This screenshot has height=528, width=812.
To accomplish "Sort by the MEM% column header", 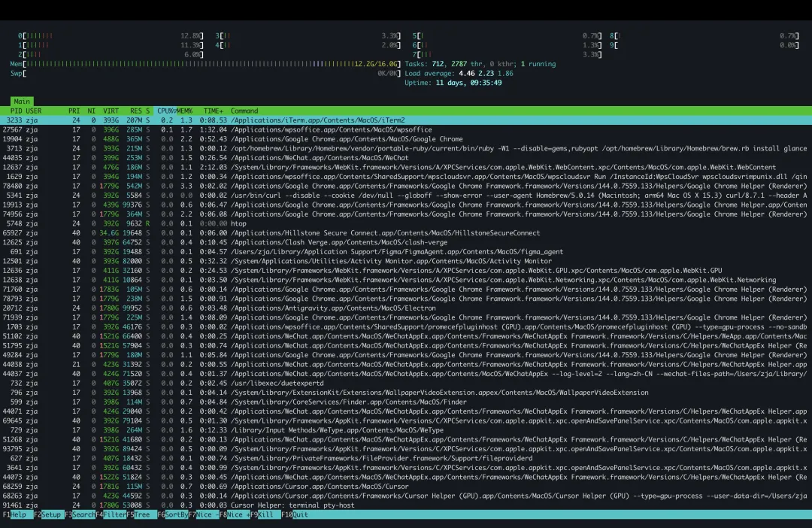I will [x=184, y=111].
